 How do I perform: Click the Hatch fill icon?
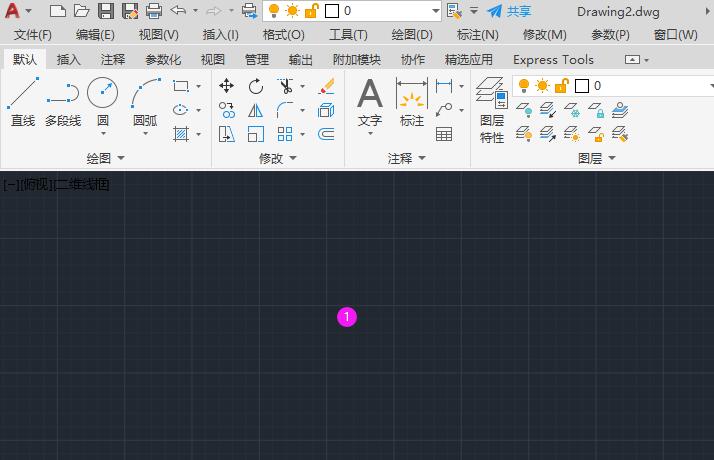point(181,134)
